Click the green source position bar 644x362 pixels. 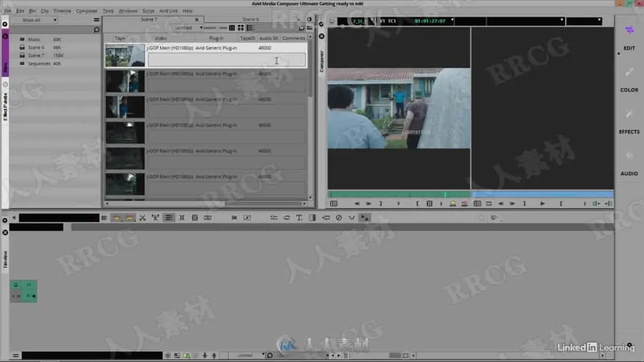click(399, 195)
